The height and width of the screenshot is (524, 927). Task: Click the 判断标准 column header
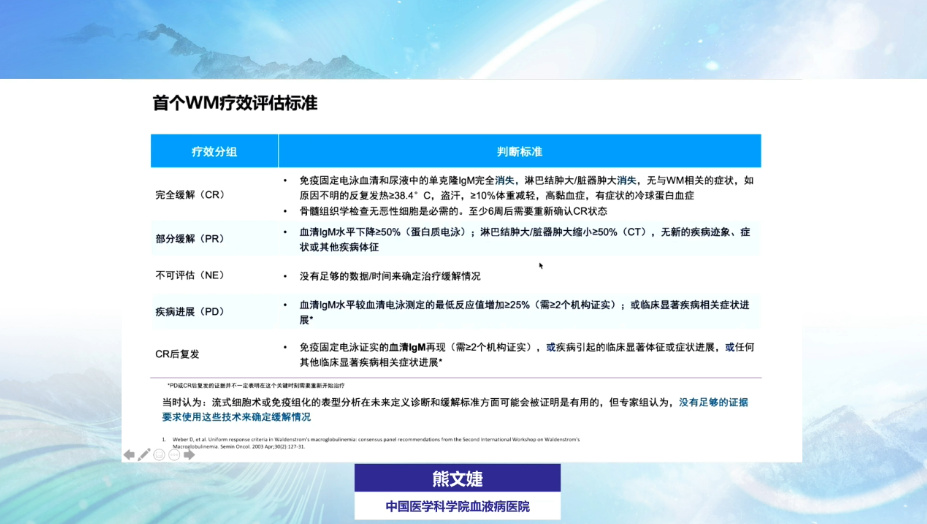520,151
